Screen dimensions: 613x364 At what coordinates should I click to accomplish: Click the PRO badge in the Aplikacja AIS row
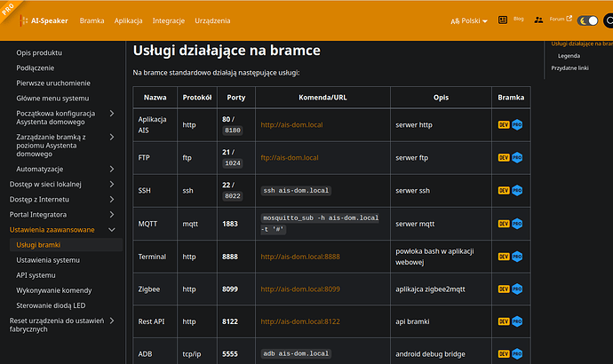coord(517,125)
